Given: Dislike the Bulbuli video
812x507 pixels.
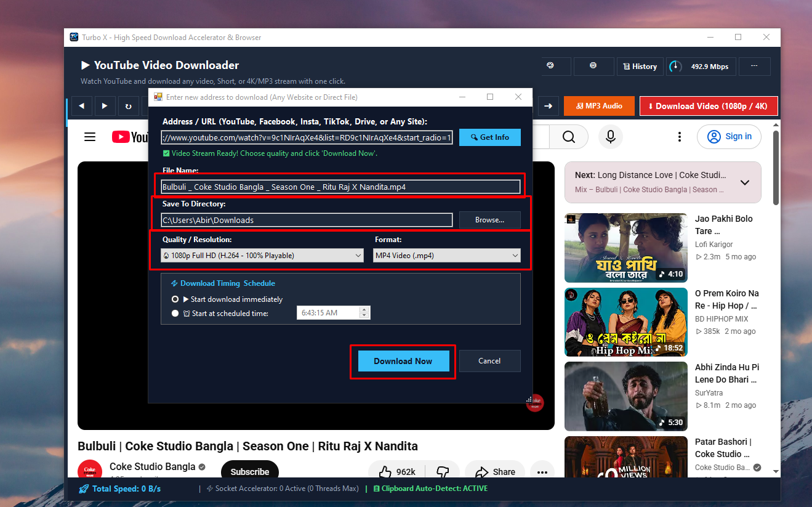Looking at the screenshot, I should 442,472.
